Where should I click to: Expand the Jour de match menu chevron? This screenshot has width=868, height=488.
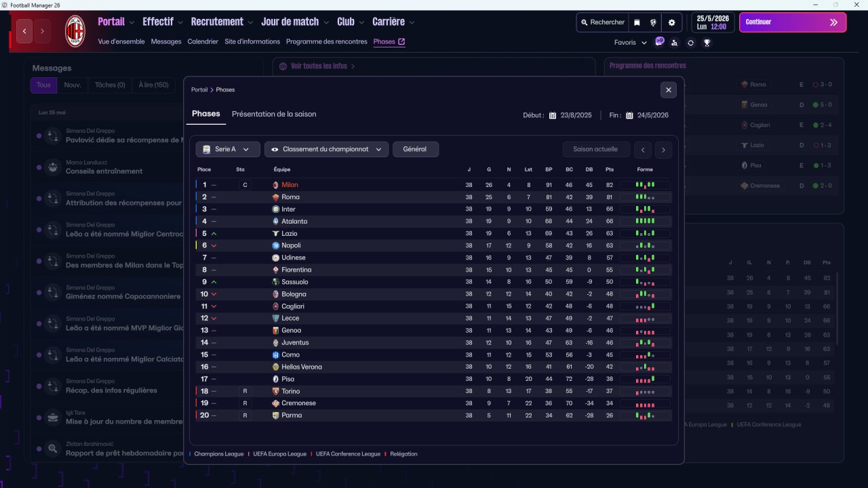click(x=326, y=22)
